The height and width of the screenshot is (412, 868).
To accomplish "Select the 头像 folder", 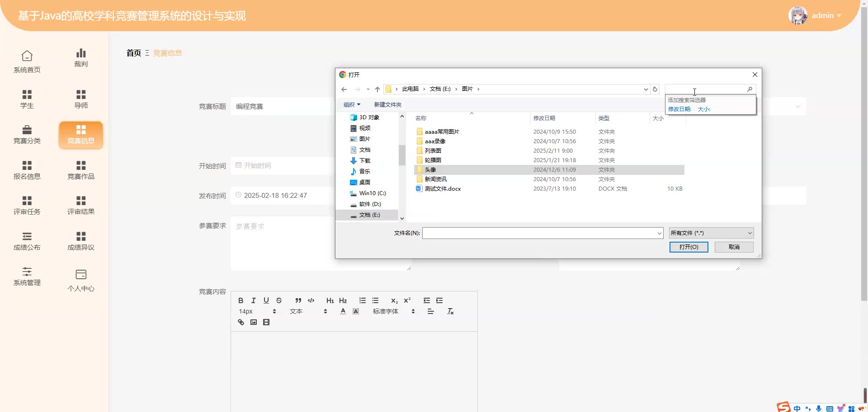I will click(x=549, y=170).
